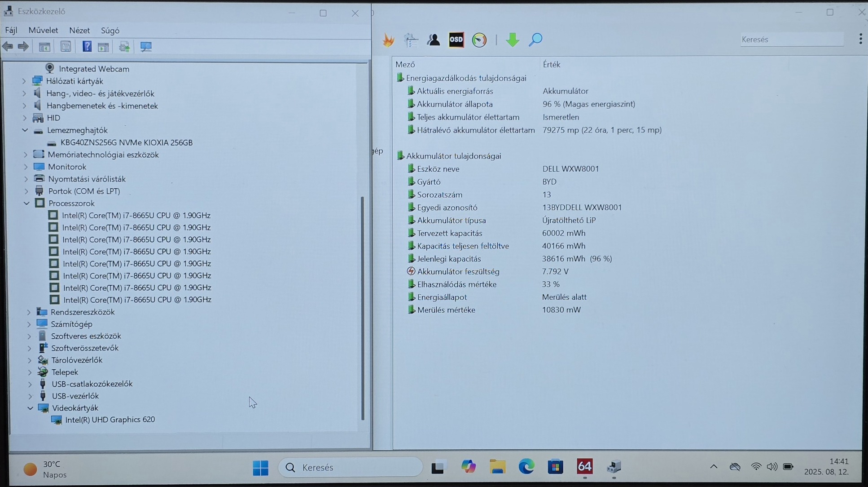Open the Nézet menu
868x487 pixels.
[79, 30]
